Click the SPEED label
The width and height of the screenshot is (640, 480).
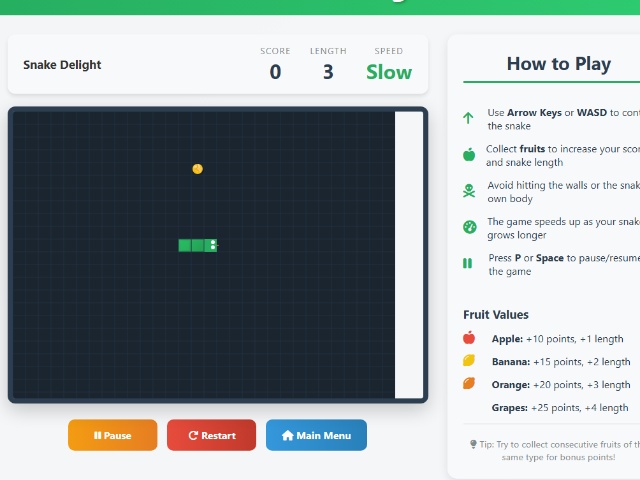click(389, 51)
